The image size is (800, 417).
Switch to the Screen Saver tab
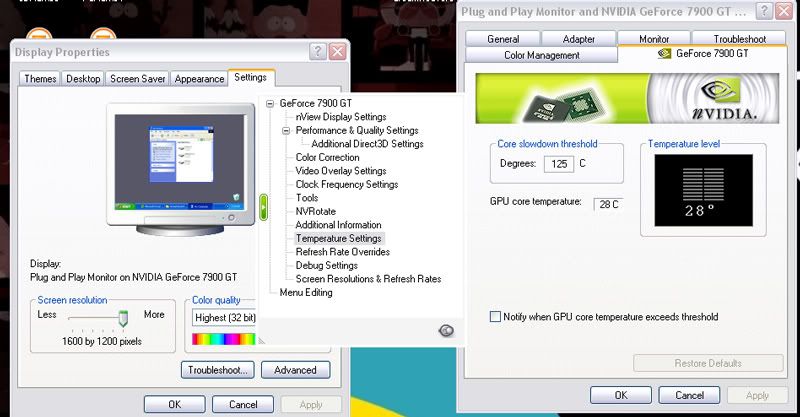pyautogui.click(x=138, y=79)
